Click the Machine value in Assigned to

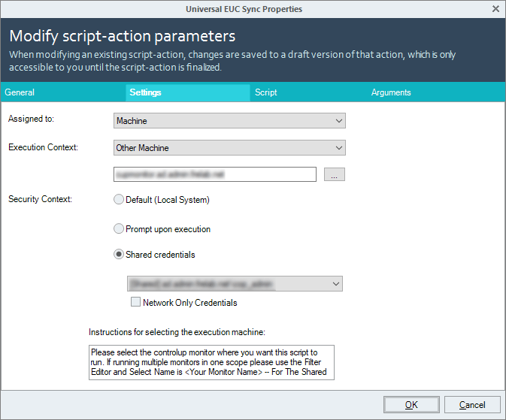(x=132, y=121)
